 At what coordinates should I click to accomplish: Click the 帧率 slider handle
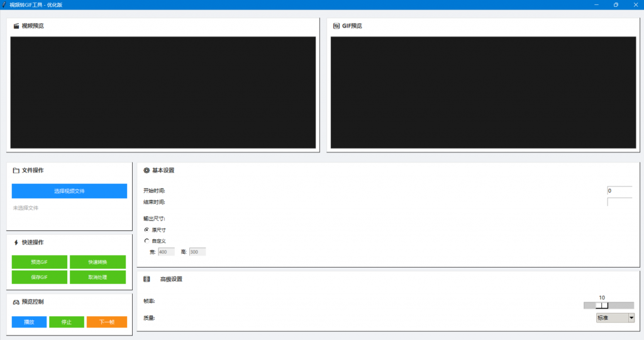pos(602,305)
